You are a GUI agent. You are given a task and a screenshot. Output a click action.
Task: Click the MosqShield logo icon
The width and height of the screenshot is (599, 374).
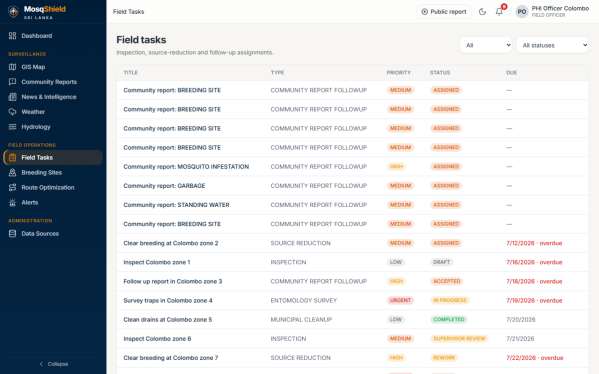coord(13,12)
